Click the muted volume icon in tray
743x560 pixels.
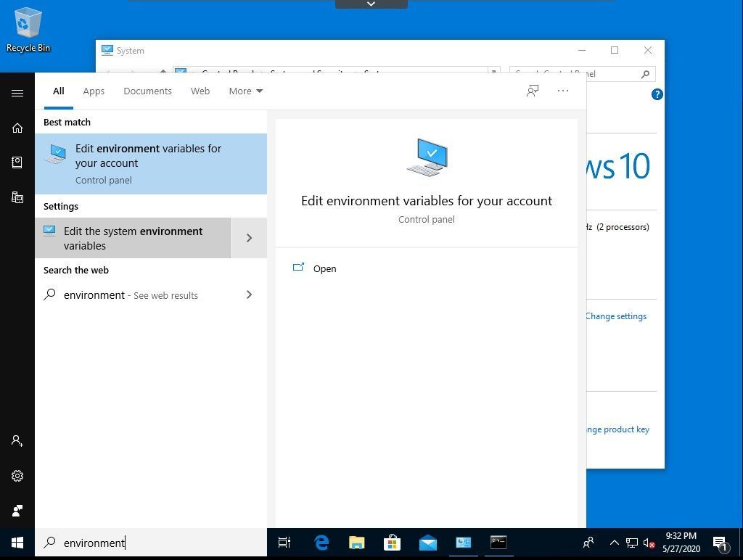click(649, 543)
